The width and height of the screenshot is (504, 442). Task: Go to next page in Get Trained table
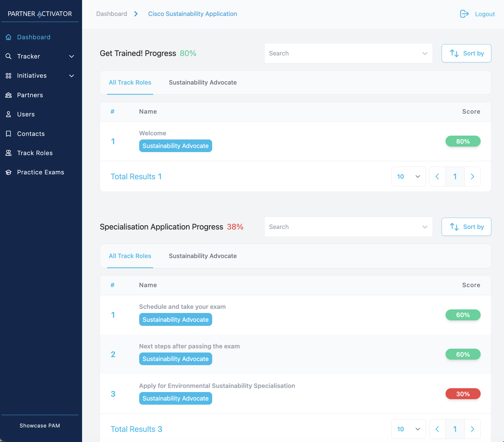472,177
